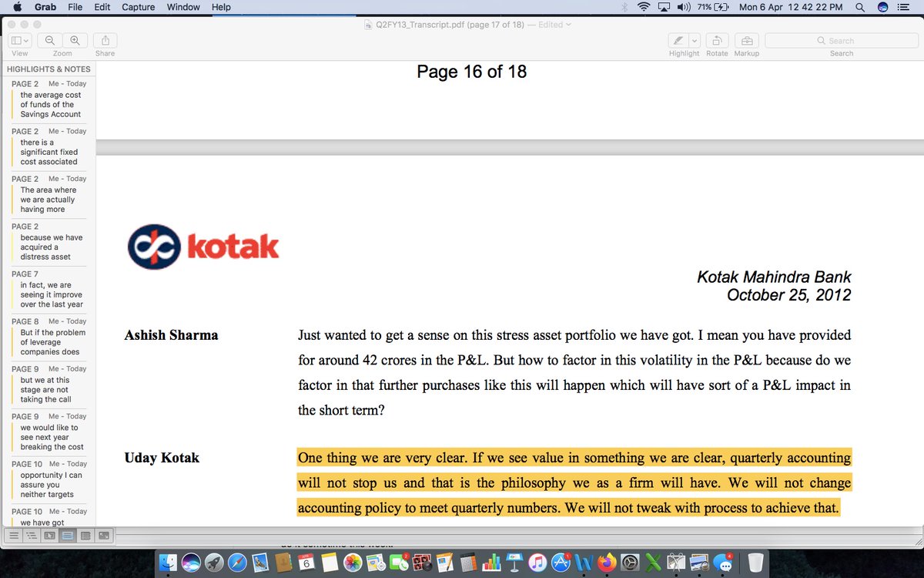
Task: Zoom out with the minus magnifier
Action: pos(49,40)
